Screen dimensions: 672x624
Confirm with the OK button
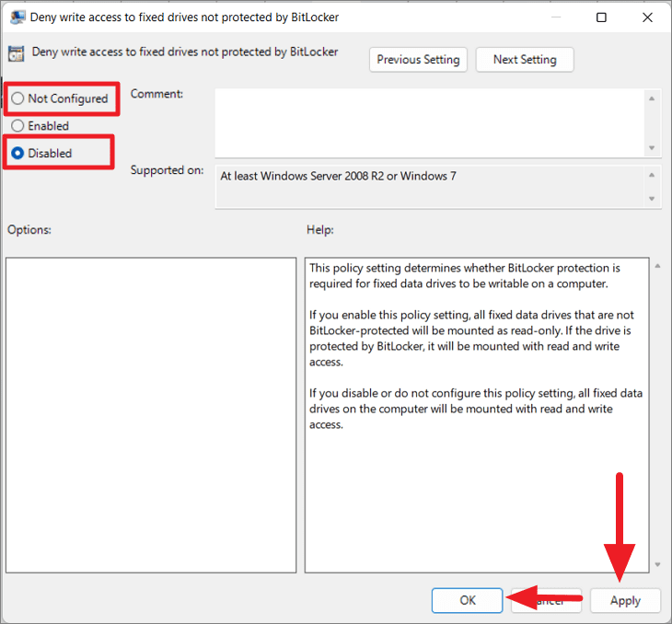click(x=467, y=600)
